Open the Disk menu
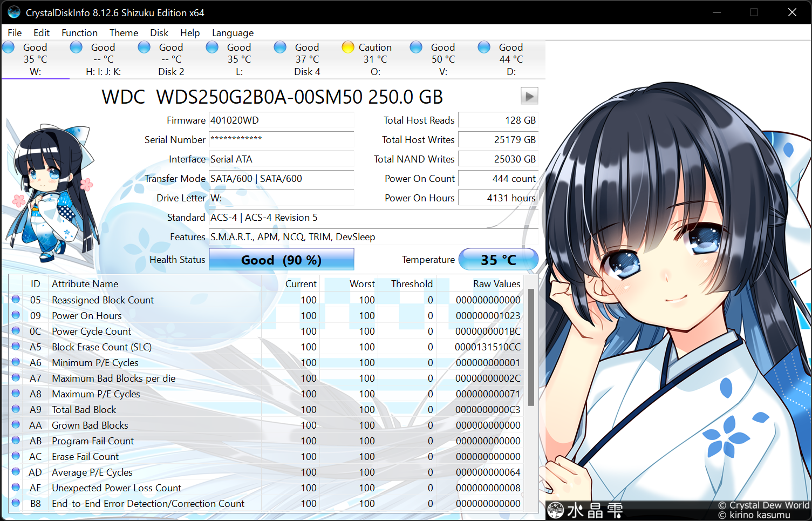812x521 pixels. (159, 33)
